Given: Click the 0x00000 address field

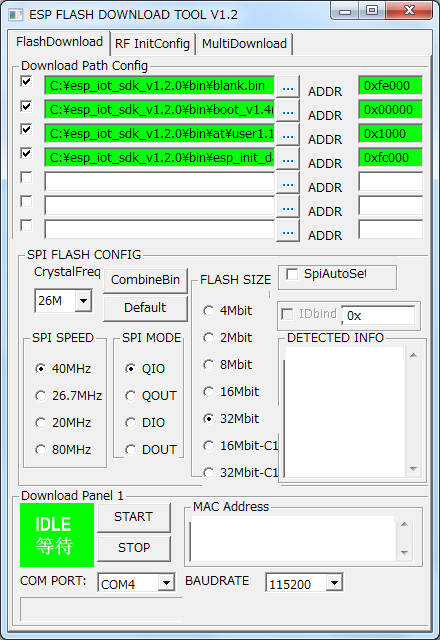Looking at the screenshot, I should tap(390, 110).
